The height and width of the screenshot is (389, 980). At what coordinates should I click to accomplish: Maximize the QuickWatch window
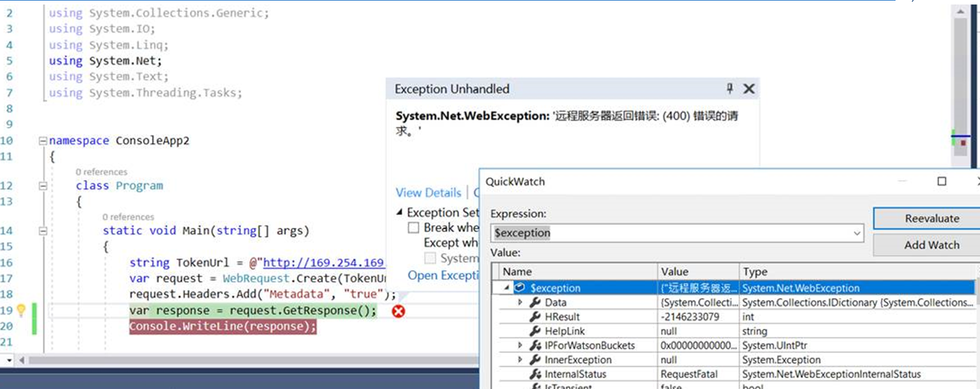tap(942, 181)
